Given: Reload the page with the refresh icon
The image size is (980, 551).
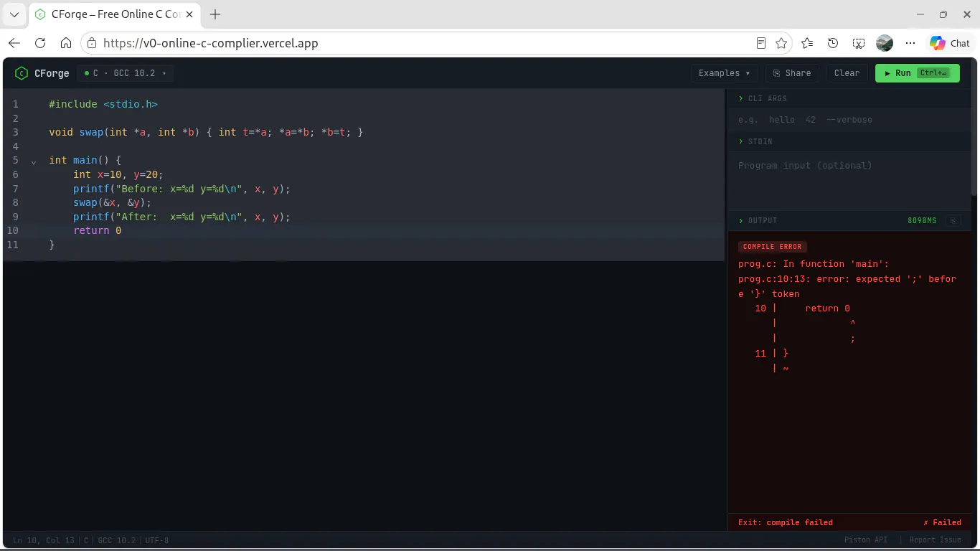Looking at the screenshot, I should pos(40,43).
